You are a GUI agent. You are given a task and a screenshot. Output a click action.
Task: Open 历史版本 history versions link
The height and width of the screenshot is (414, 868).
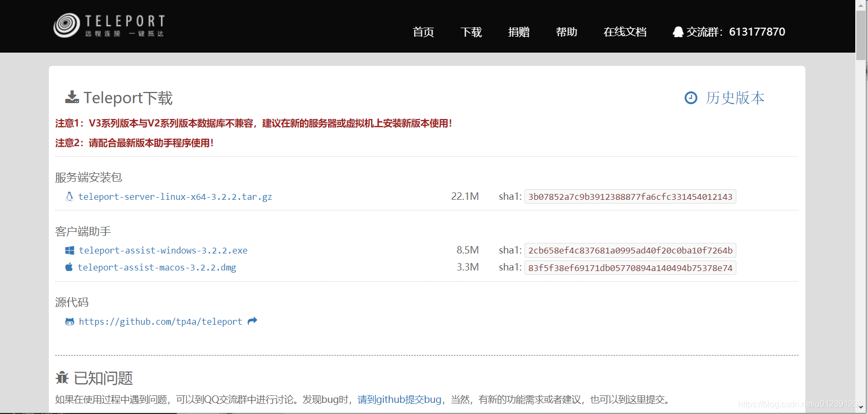735,98
